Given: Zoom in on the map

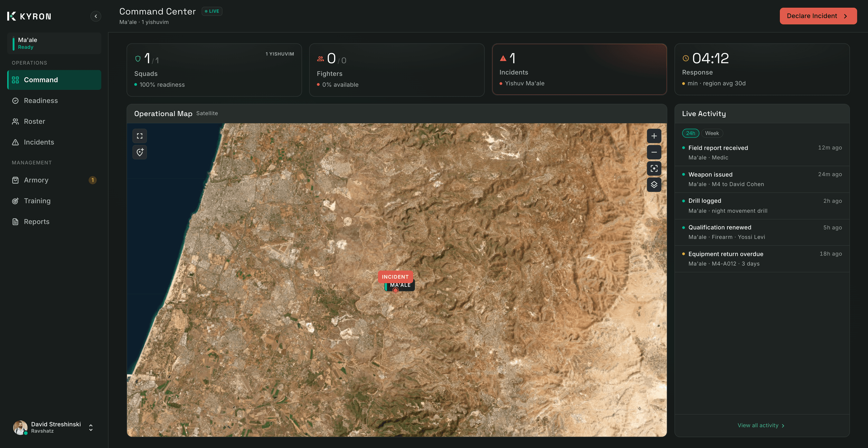Looking at the screenshot, I should [x=654, y=136].
